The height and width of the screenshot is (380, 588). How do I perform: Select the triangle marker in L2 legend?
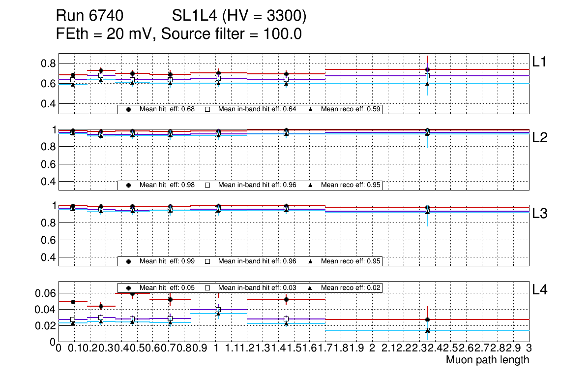click(x=310, y=185)
